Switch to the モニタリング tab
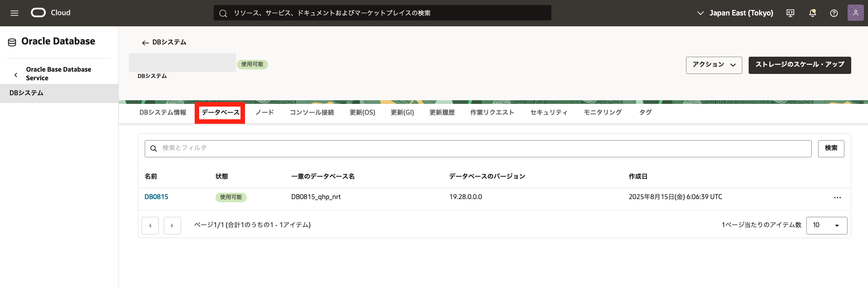 603,112
